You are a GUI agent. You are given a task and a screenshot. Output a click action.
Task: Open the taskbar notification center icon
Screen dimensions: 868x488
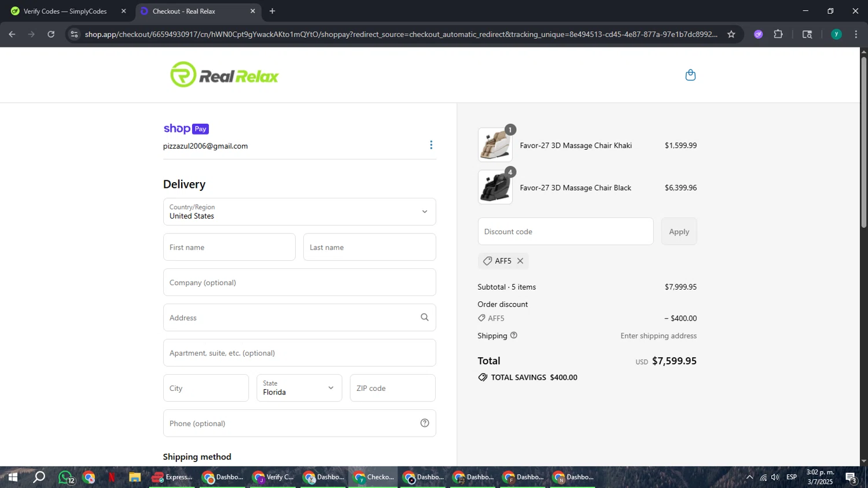point(851,478)
